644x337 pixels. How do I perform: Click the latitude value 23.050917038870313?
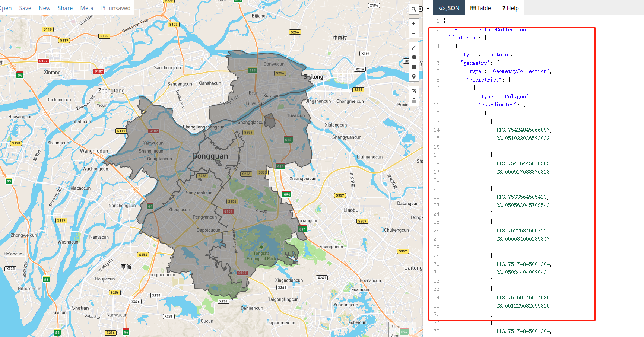click(x=523, y=172)
